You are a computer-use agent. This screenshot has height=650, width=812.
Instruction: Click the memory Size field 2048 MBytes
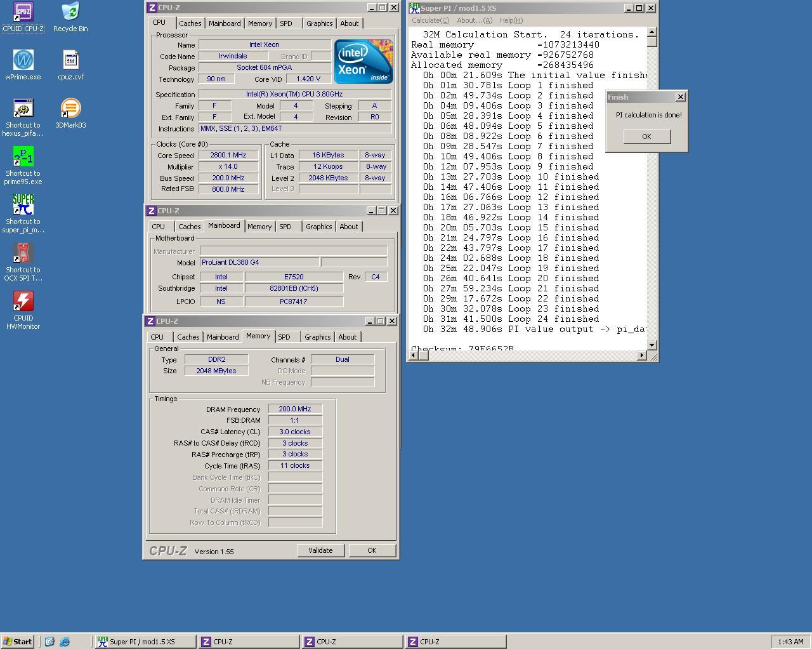tap(216, 371)
